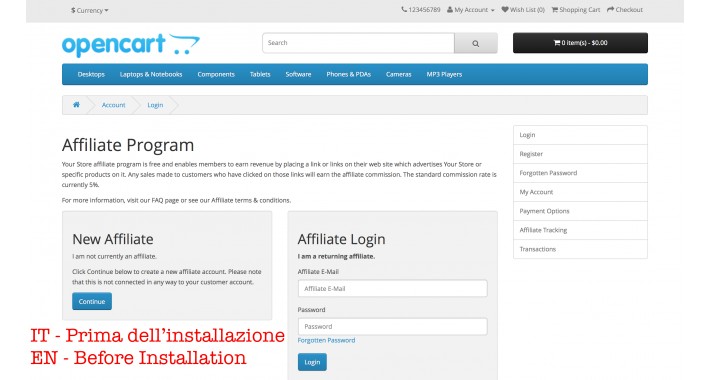
Task: Click Account in the breadcrumb
Action: [113, 105]
